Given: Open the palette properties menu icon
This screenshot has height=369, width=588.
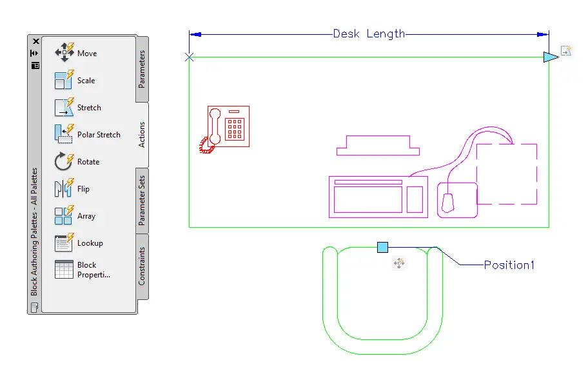Looking at the screenshot, I should [x=35, y=66].
